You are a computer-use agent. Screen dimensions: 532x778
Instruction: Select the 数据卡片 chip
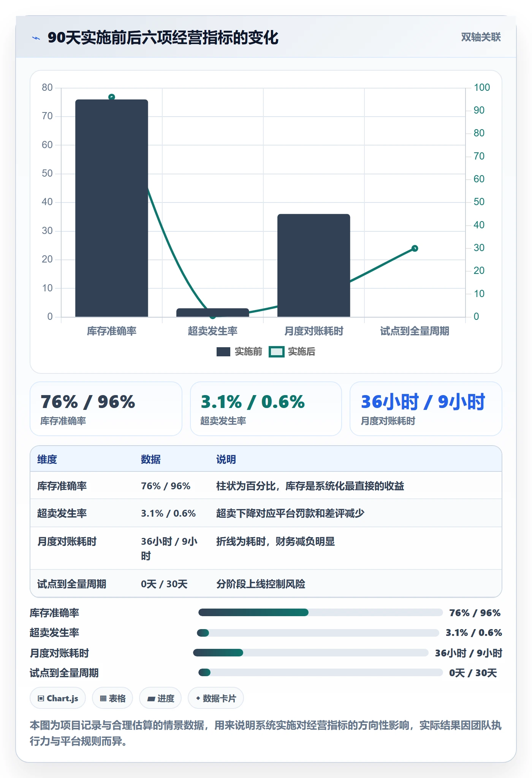(216, 698)
